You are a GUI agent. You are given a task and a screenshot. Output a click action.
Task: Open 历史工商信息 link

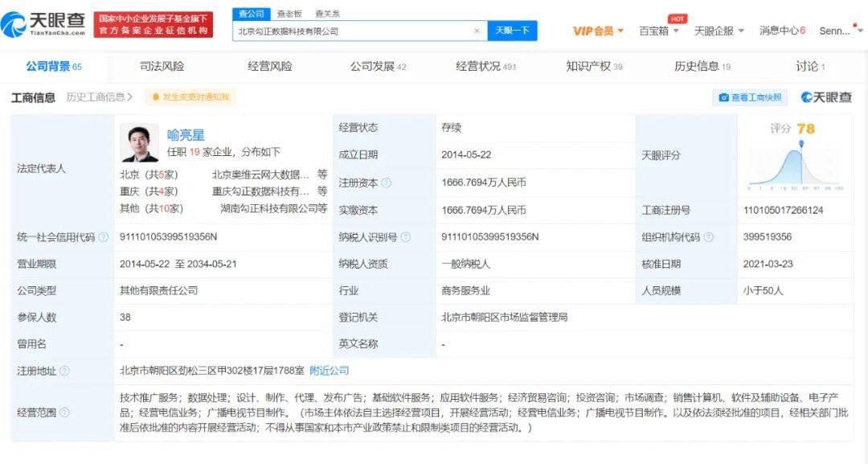[100, 97]
